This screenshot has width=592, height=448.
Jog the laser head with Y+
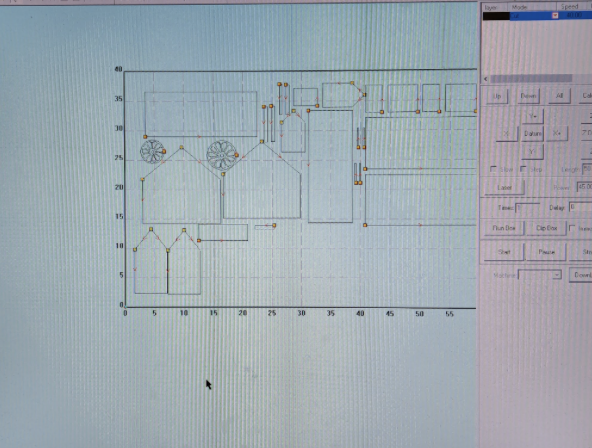tap(532, 116)
